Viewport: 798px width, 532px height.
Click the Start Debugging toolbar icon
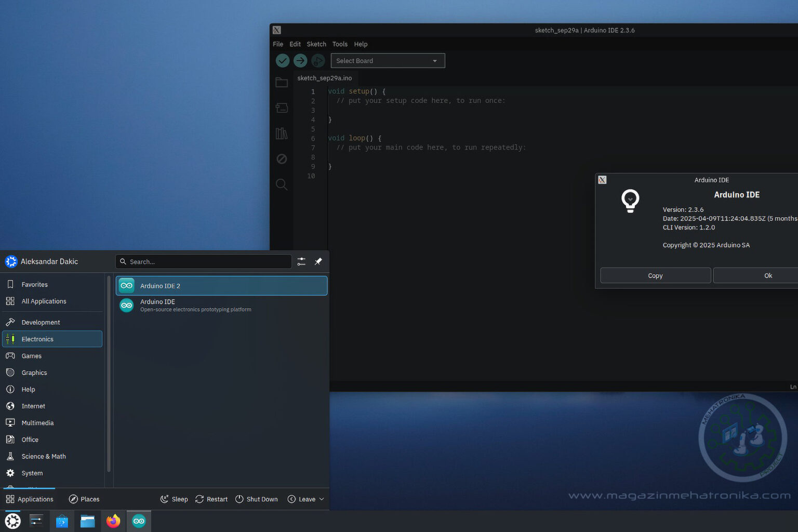click(x=318, y=61)
